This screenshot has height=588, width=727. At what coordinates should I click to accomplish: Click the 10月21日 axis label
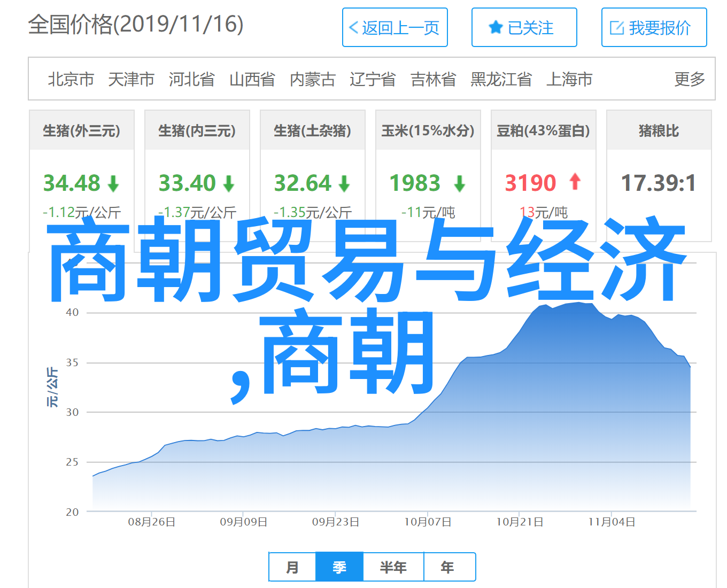(x=520, y=522)
